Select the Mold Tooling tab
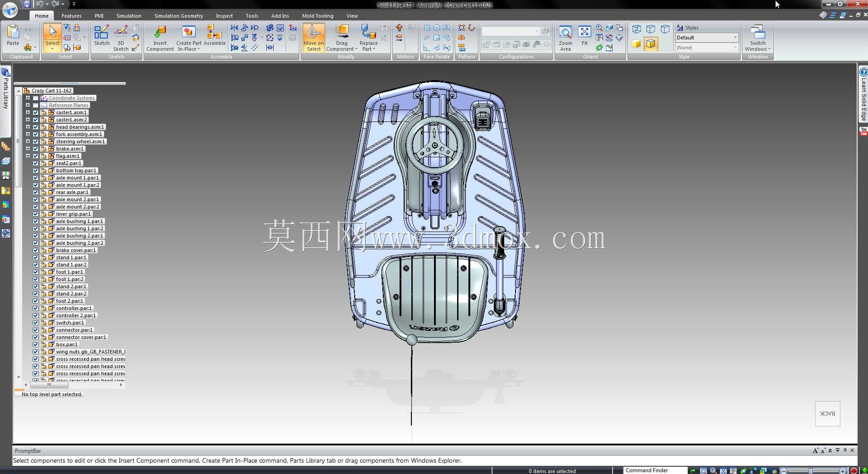The image size is (868, 474). 318,16
